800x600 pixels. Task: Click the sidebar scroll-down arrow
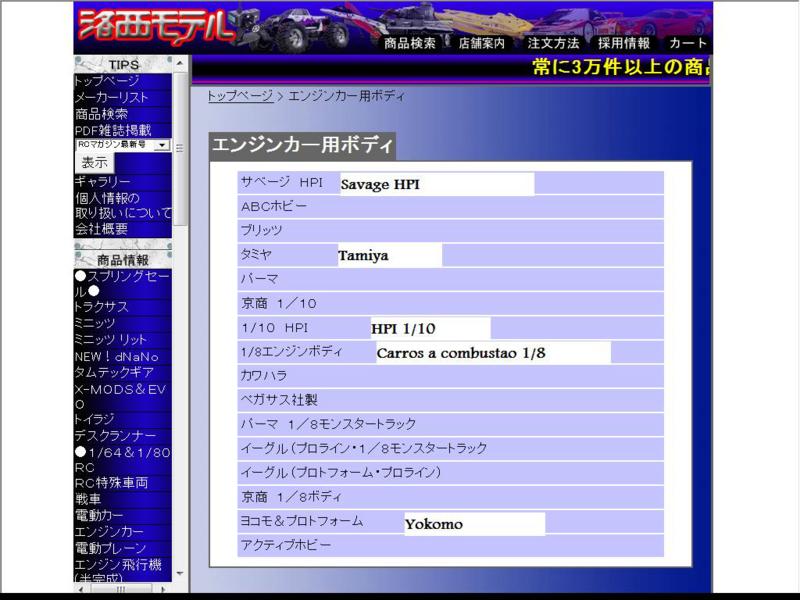click(180, 573)
